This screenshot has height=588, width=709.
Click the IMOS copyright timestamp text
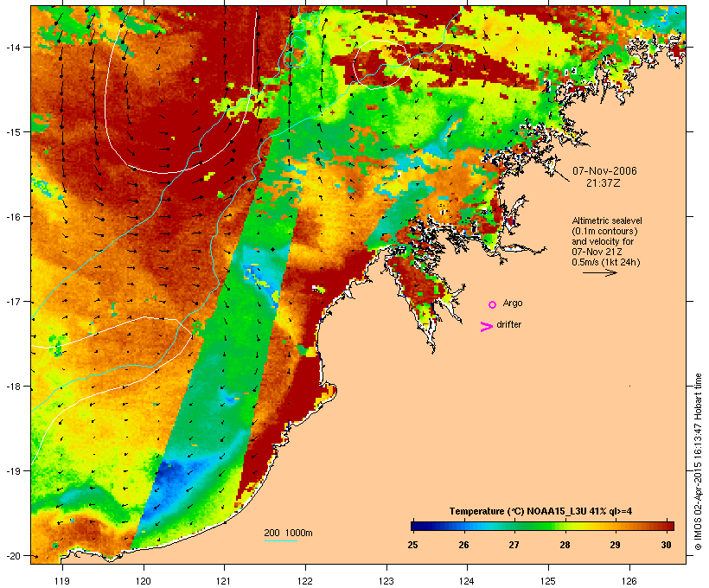698,462
